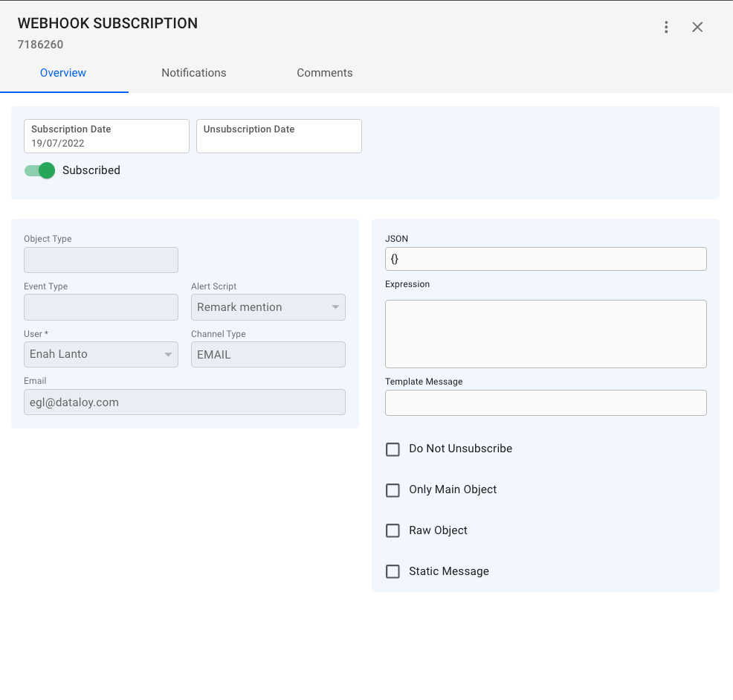Image resolution: width=733 pixels, height=700 pixels.
Task: Close the Webhook Subscription panel
Action: click(x=697, y=28)
